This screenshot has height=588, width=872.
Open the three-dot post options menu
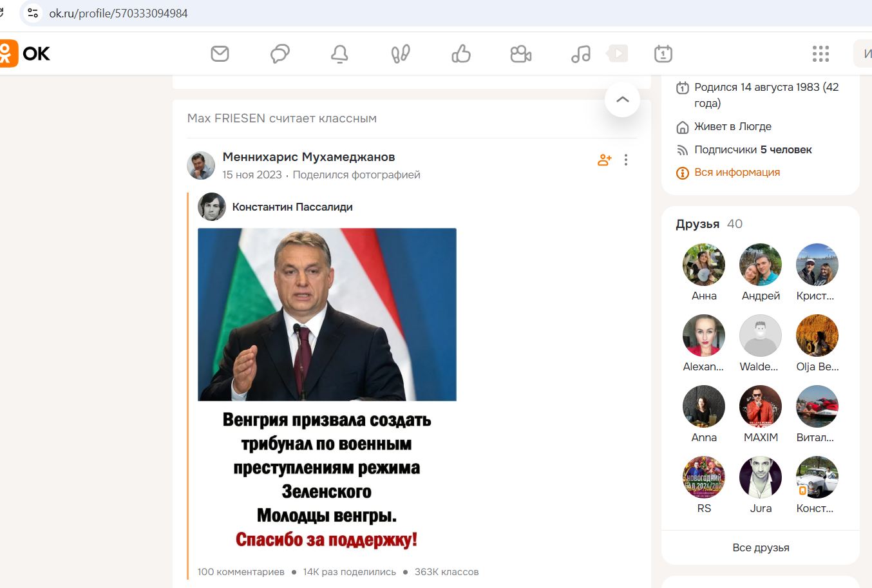626,160
